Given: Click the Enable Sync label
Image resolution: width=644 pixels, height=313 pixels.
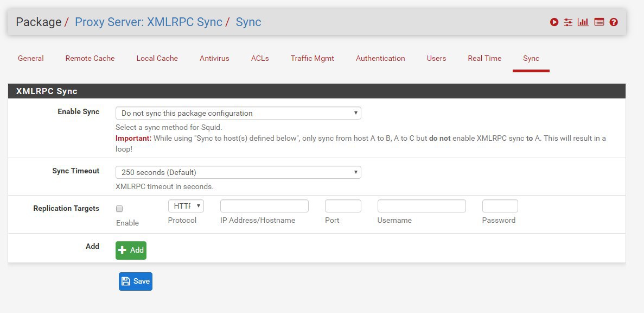Looking at the screenshot, I should click(x=79, y=111).
